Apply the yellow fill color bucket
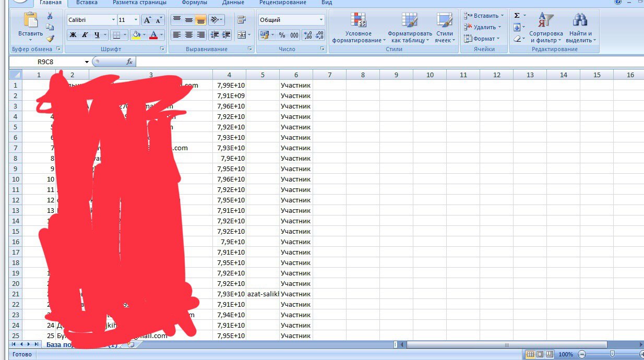This screenshot has width=644, height=360. (x=136, y=35)
